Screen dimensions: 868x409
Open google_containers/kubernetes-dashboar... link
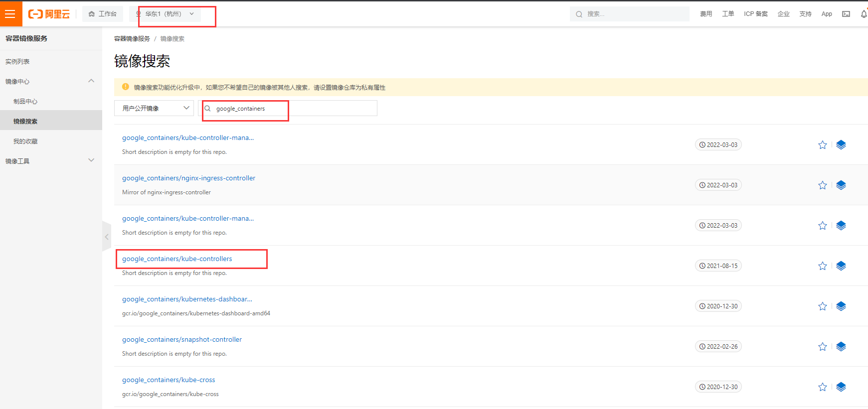(187, 299)
